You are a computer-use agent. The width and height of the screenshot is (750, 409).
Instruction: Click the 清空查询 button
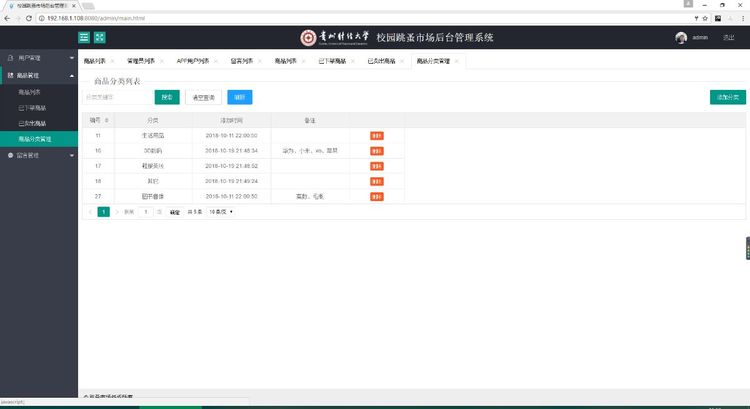tap(203, 97)
